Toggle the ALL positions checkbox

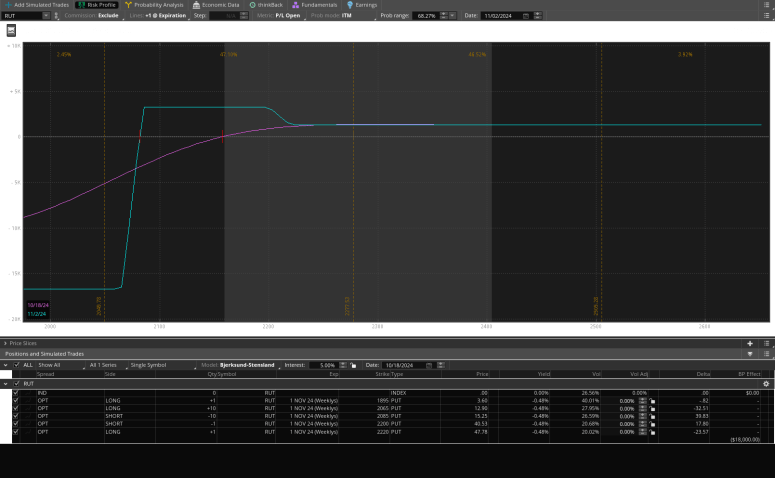16,365
